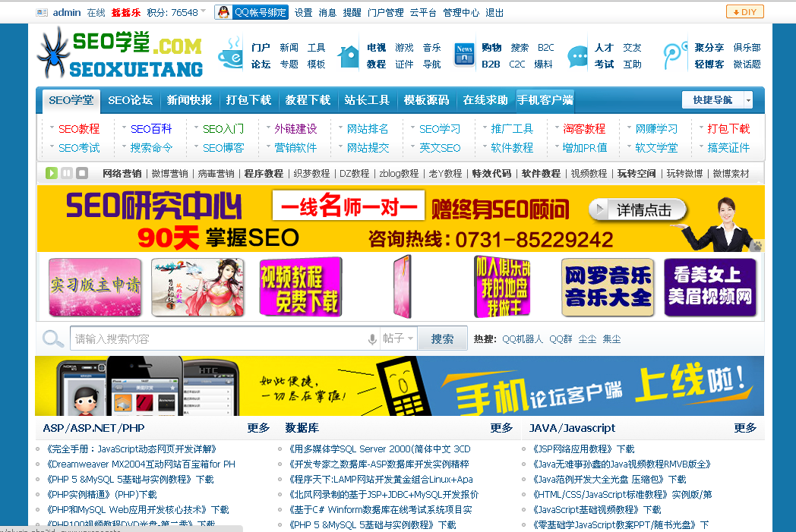Image resolution: width=796 pixels, height=532 pixels.
Task: Click the 视频教程免费下载 thumbnail
Action: 300,287
